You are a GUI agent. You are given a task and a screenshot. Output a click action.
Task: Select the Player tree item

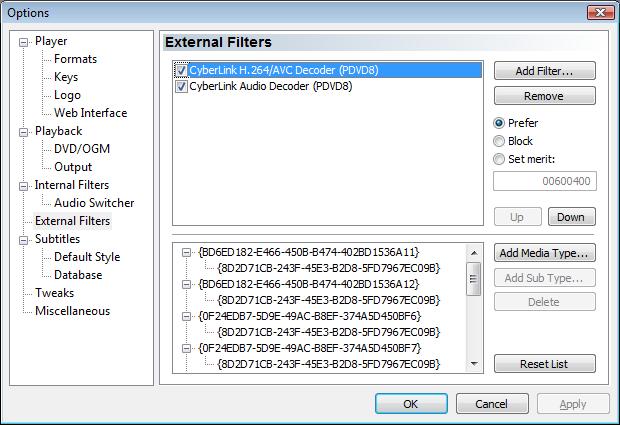click(51, 41)
